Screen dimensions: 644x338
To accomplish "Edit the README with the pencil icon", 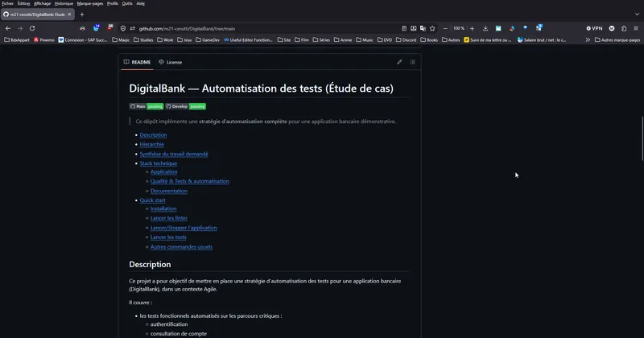I will (x=399, y=62).
